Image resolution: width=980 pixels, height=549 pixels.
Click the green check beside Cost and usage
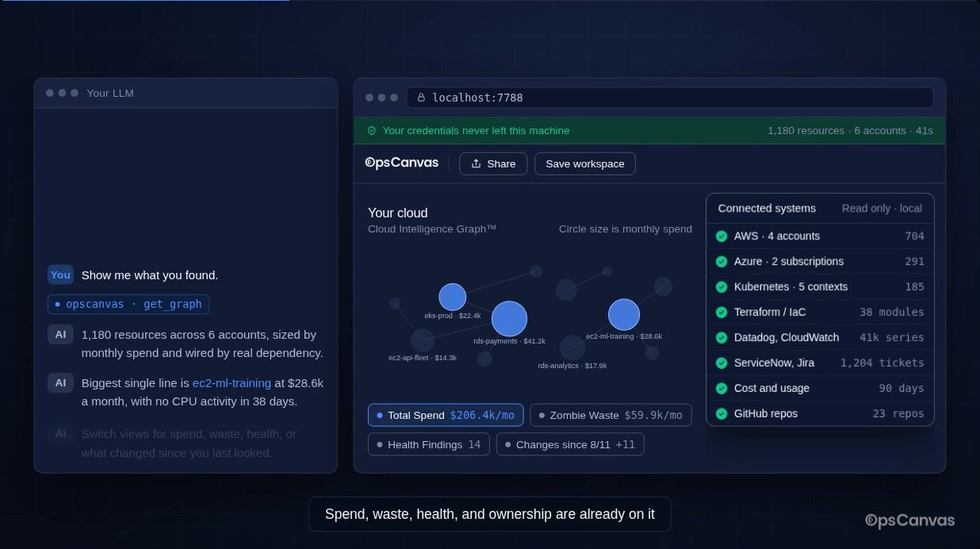pos(722,388)
